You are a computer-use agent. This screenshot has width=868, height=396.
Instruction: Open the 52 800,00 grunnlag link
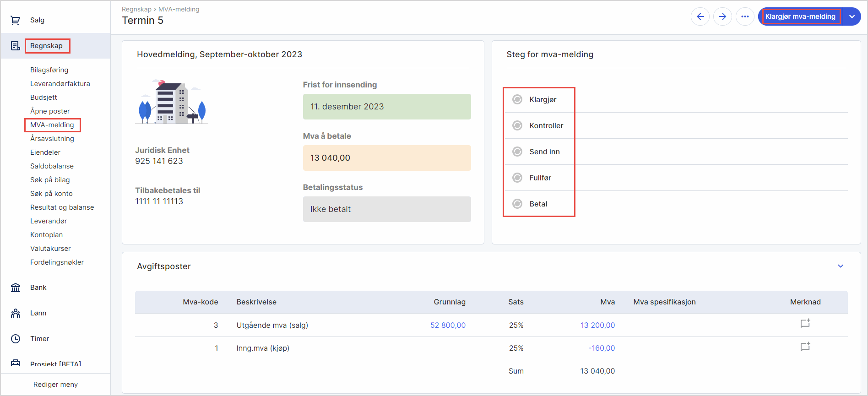coord(448,325)
